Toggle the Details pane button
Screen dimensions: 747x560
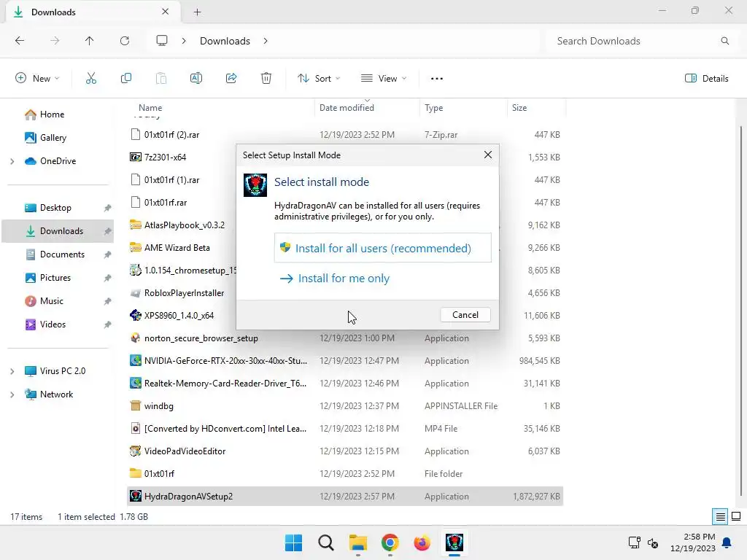tap(706, 79)
